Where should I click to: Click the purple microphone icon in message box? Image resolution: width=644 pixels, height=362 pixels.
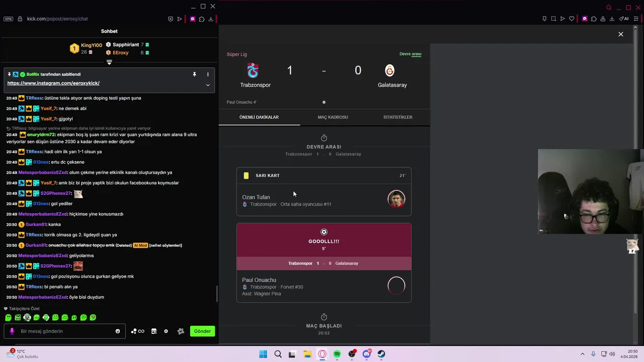[x=12, y=331]
